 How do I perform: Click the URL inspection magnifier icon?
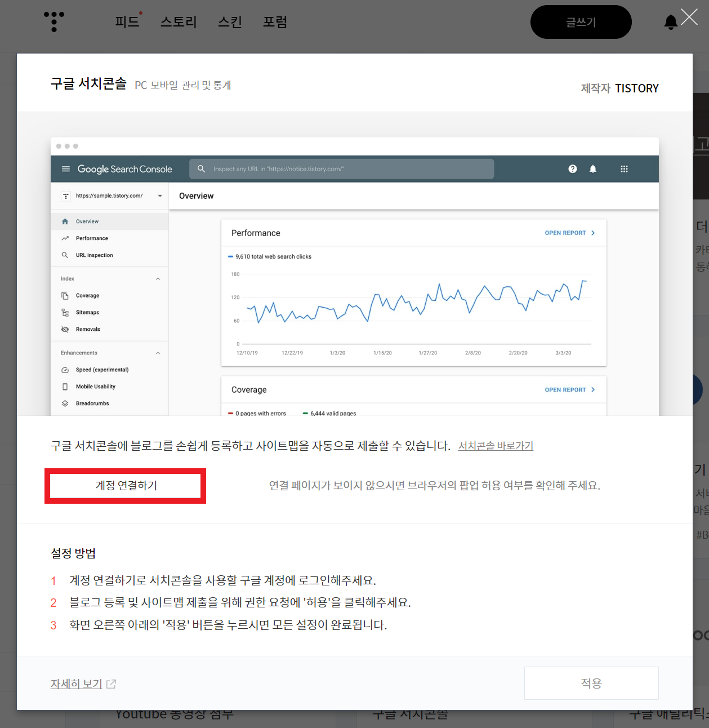click(x=65, y=255)
